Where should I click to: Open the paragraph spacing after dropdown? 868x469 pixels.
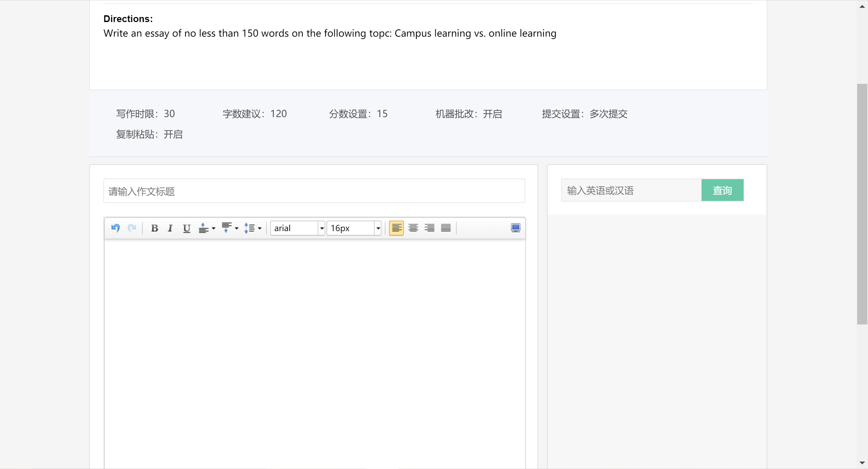(230, 228)
